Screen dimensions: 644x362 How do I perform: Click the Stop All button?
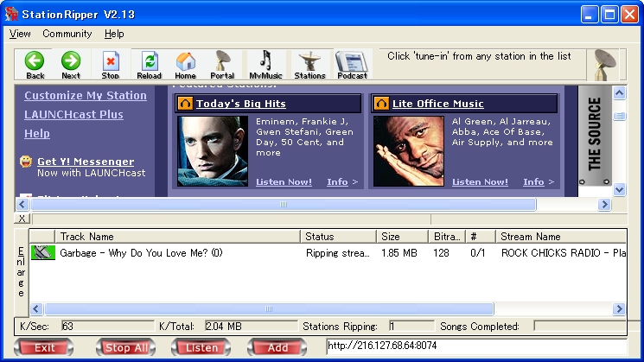[125, 348]
